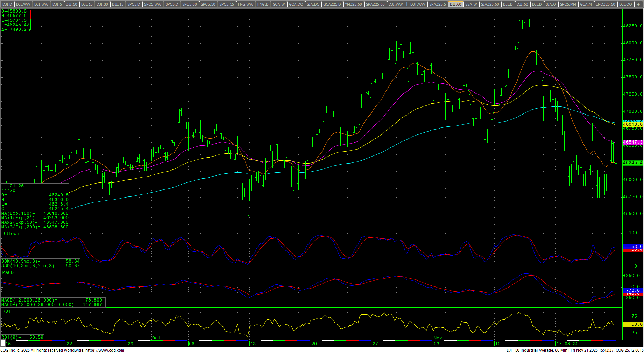Open the SPAZ25,5 tab
Image resolution: width=644 pixels, height=353 pixels.
pyautogui.click(x=437, y=4)
